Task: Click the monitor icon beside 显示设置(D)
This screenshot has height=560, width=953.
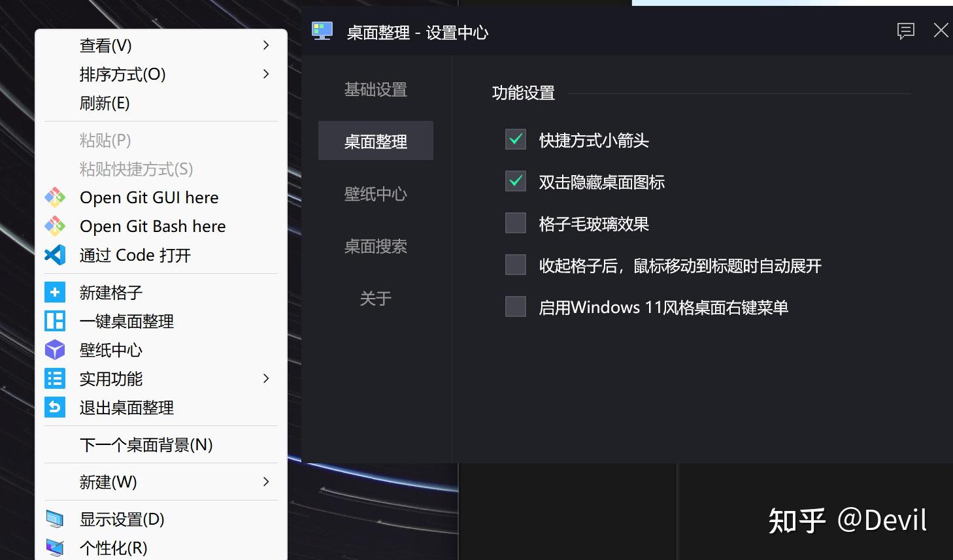Action: [x=55, y=519]
